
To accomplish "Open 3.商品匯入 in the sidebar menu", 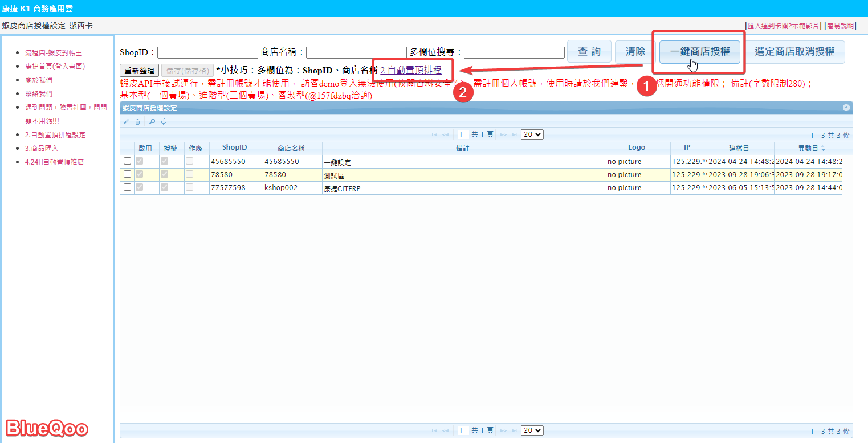I will pyautogui.click(x=42, y=149).
